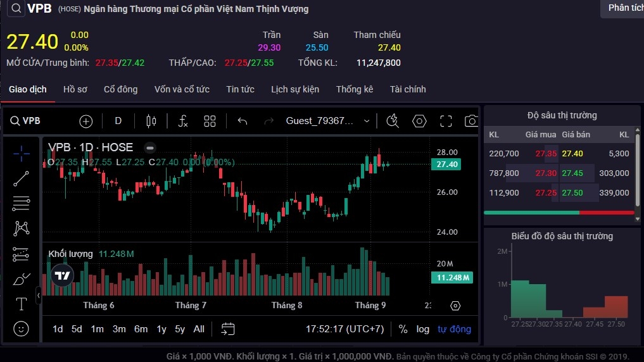Screen dimensions: 644x362
Task: Open timezone menu at 17:52:17 (UTC+7)
Action: [x=344, y=329]
